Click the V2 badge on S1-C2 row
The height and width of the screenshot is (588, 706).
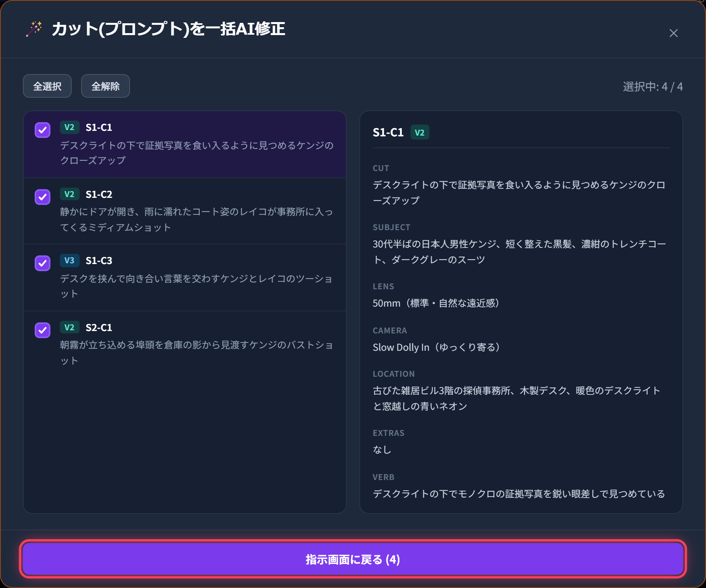tap(69, 194)
